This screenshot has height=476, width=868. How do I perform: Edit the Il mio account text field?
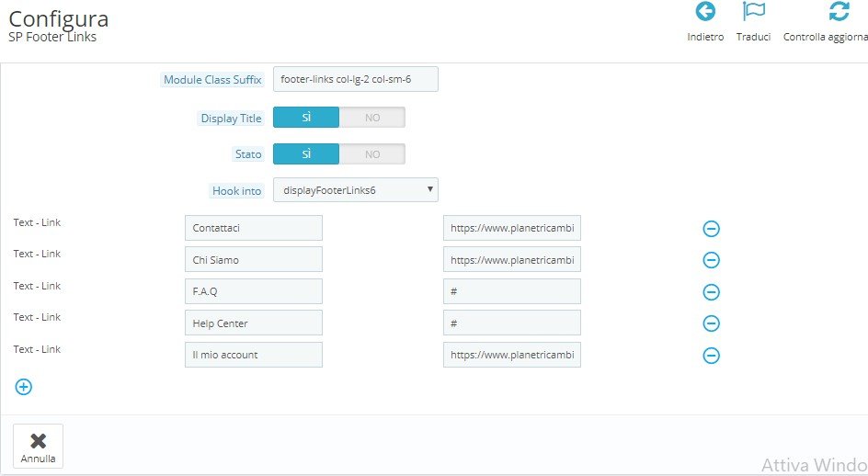tap(254, 355)
